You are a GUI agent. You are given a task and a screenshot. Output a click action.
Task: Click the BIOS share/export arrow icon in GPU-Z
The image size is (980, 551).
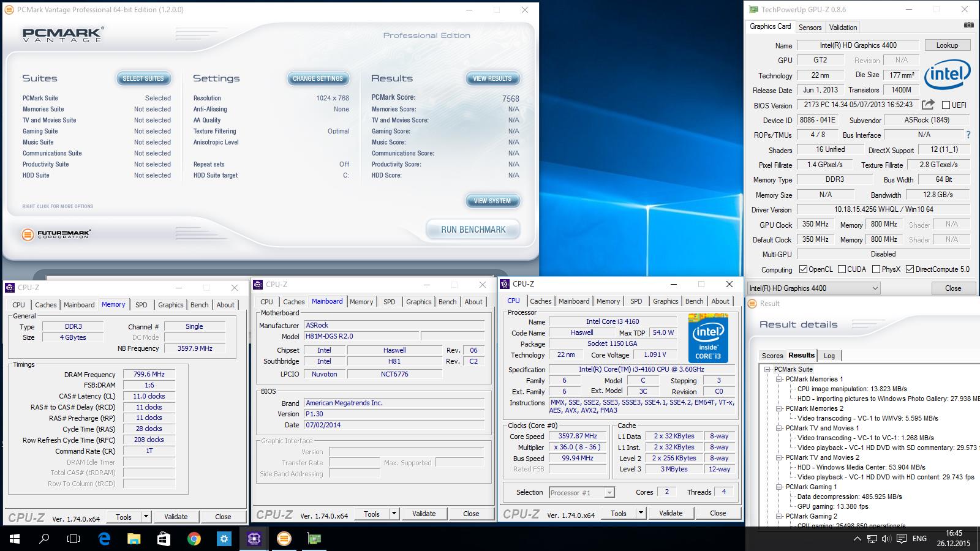pyautogui.click(x=928, y=105)
